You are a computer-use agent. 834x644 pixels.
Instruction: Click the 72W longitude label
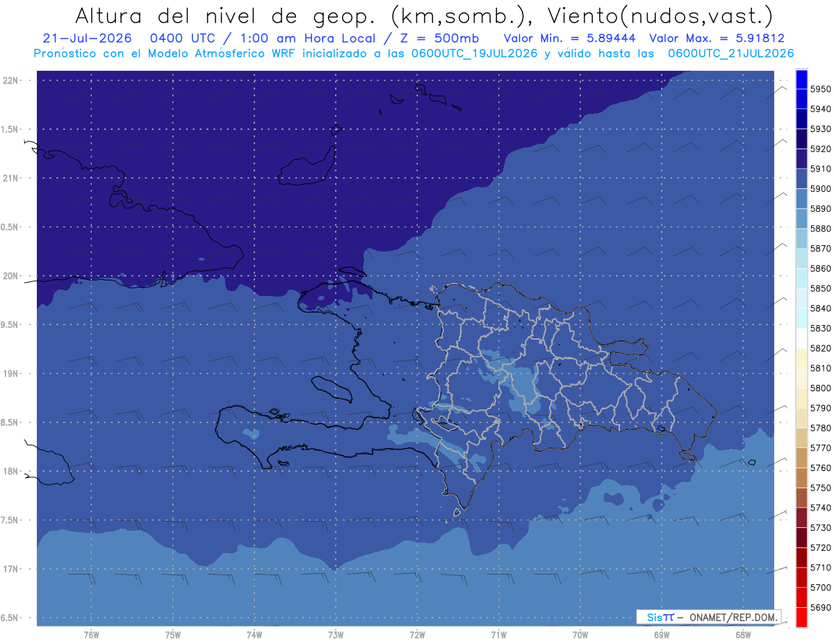(x=417, y=634)
